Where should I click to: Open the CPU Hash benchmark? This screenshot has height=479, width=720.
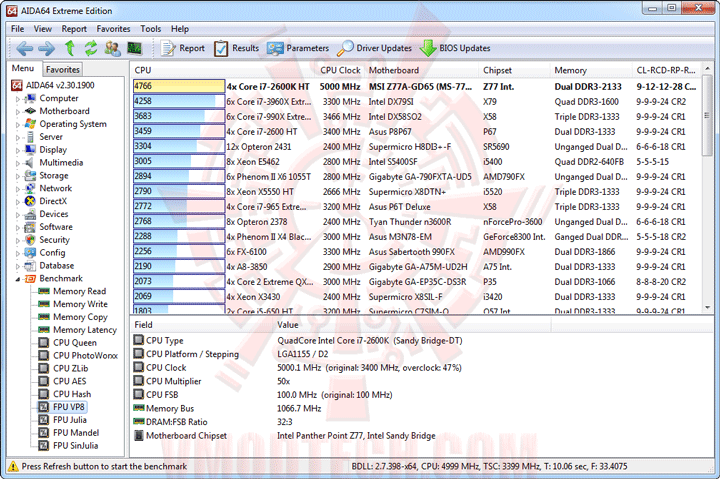click(72, 394)
